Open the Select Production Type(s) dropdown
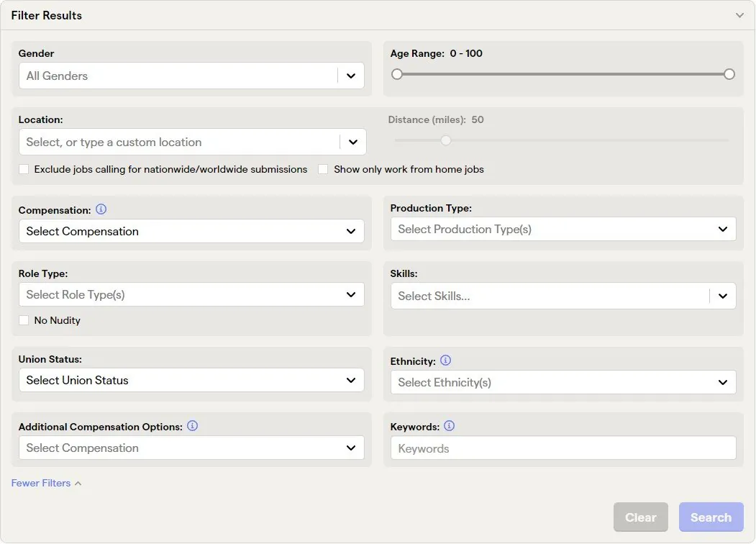Image resolution: width=756 pixels, height=544 pixels. [563, 229]
